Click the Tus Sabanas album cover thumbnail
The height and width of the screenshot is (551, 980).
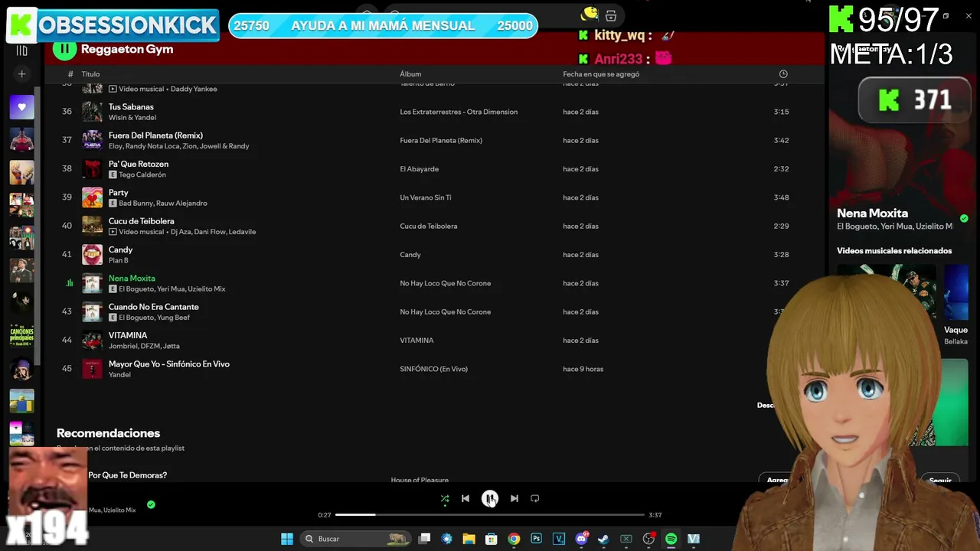pyautogui.click(x=92, y=112)
